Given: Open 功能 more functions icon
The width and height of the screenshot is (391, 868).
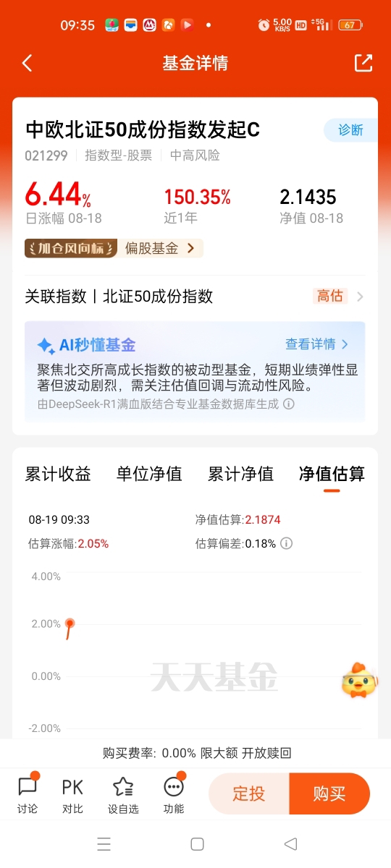Looking at the screenshot, I should click(x=174, y=794).
